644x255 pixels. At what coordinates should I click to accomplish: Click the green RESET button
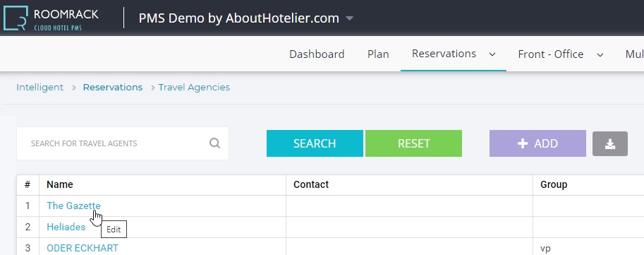413,143
